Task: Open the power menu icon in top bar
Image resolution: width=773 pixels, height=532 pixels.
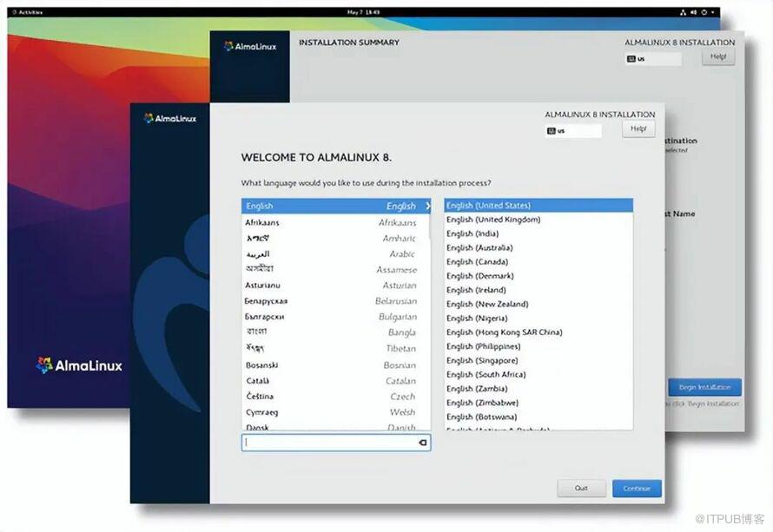Action: tap(704, 12)
